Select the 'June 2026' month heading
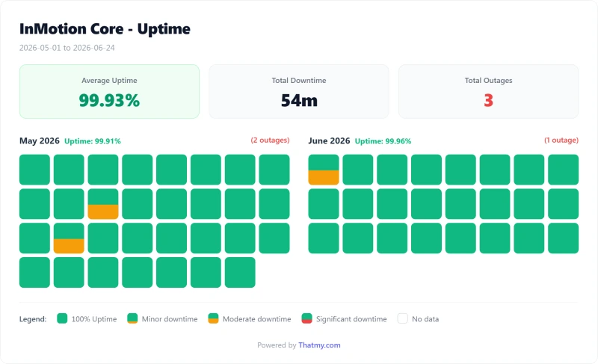Viewport: 598px width, 364px height. pos(329,141)
